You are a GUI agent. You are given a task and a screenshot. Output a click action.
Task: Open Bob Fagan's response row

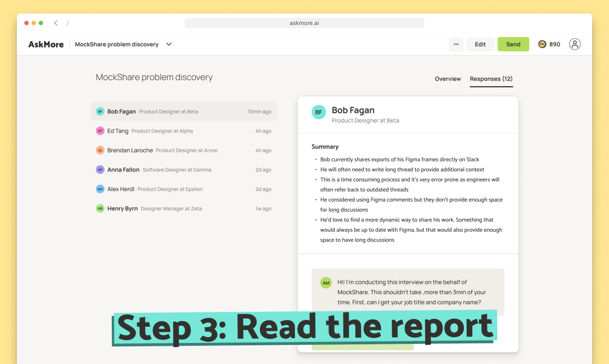pos(184,112)
